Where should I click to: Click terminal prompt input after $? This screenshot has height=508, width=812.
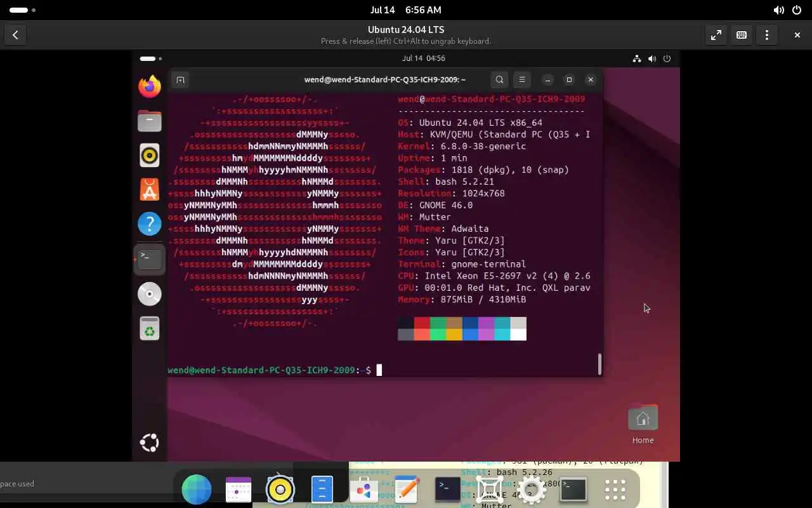[379, 370]
